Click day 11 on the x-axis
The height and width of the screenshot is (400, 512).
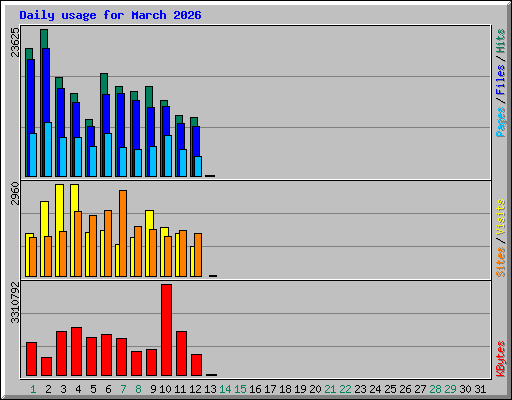point(180,389)
